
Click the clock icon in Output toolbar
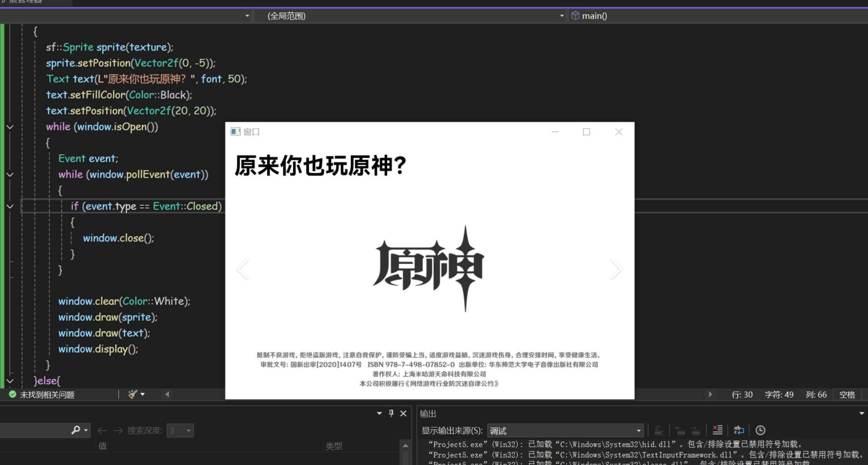coord(760,430)
